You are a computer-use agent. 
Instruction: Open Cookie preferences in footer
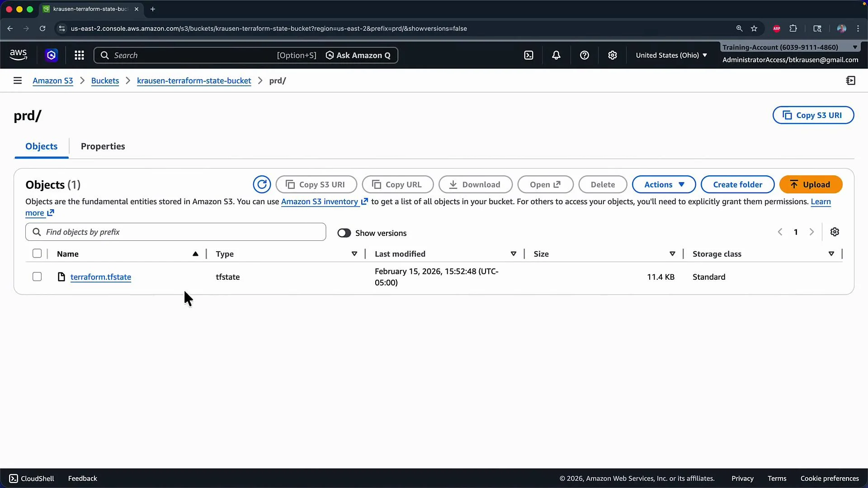pos(830,479)
